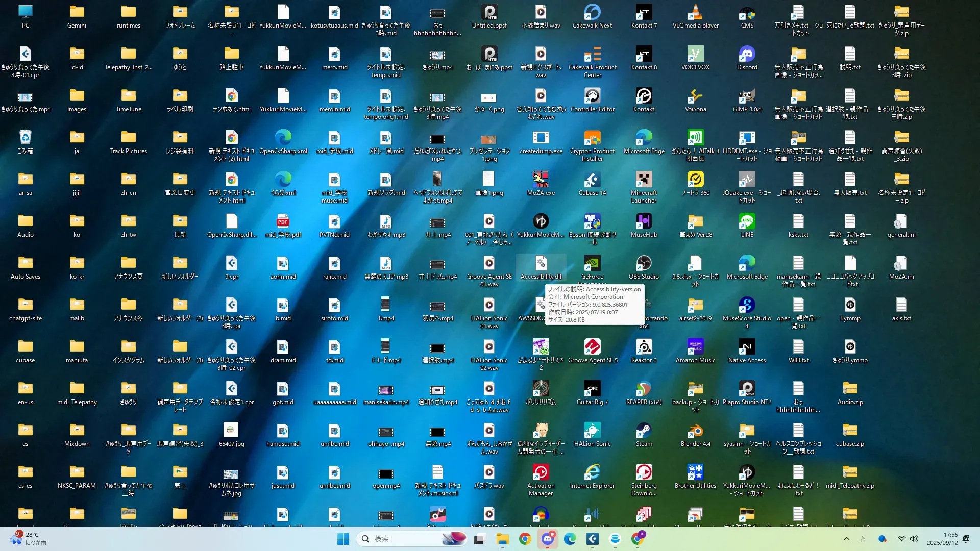The image size is (980, 551).
Task: Open the clock and date display
Action: (x=942, y=539)
